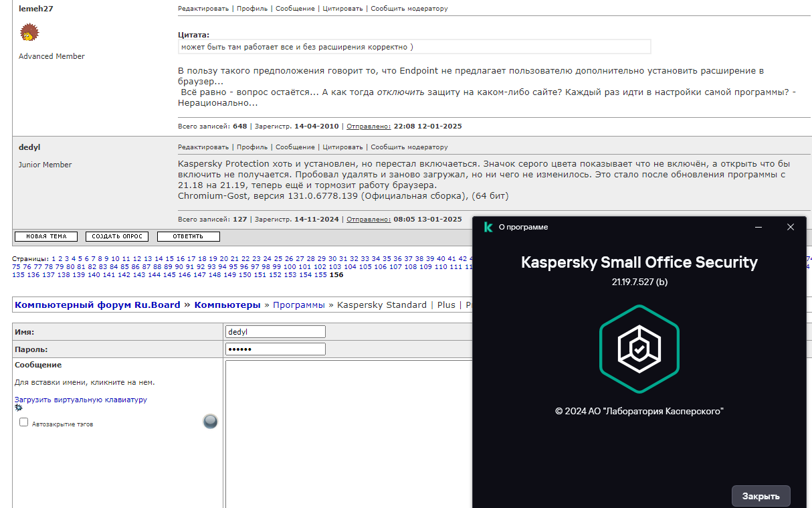Click the СОЗДАТЬ ОПРОС button

(x=117, y=236)
